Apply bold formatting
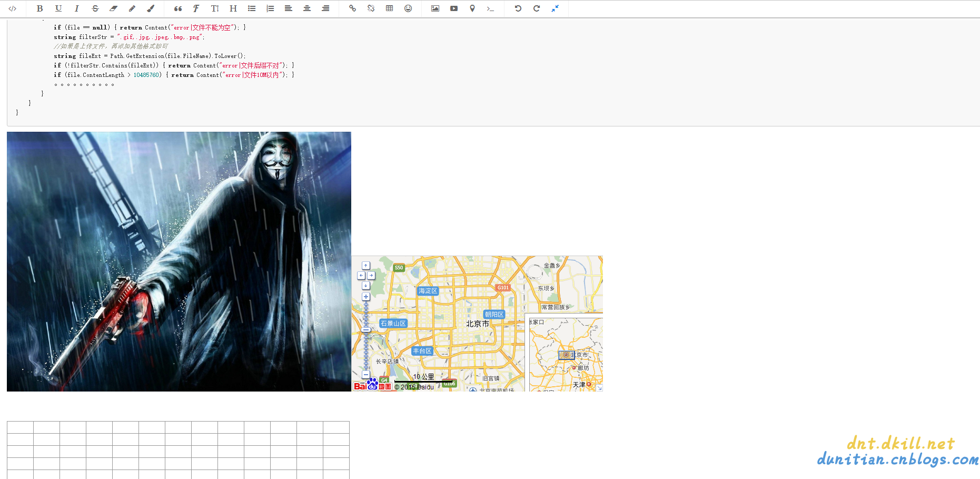The width and height of the screenshot is (980, 479). [39, 8]
